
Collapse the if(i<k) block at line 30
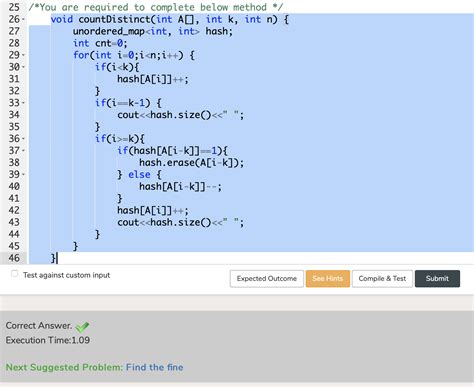click(x=23, y=67)
